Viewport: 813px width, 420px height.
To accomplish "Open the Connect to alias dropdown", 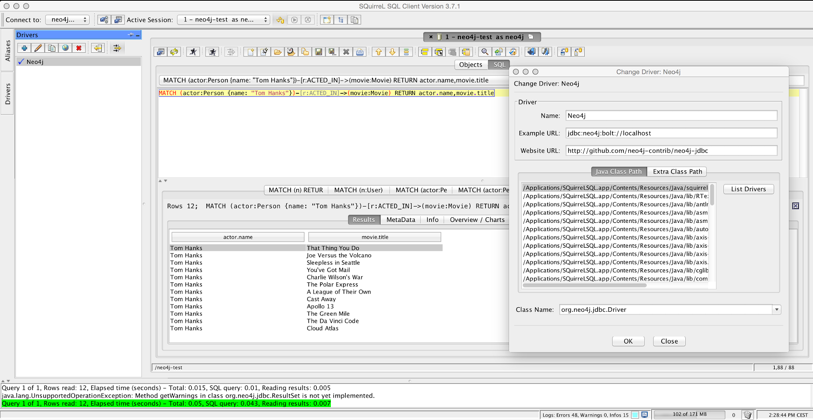I will tap(67, 20).
